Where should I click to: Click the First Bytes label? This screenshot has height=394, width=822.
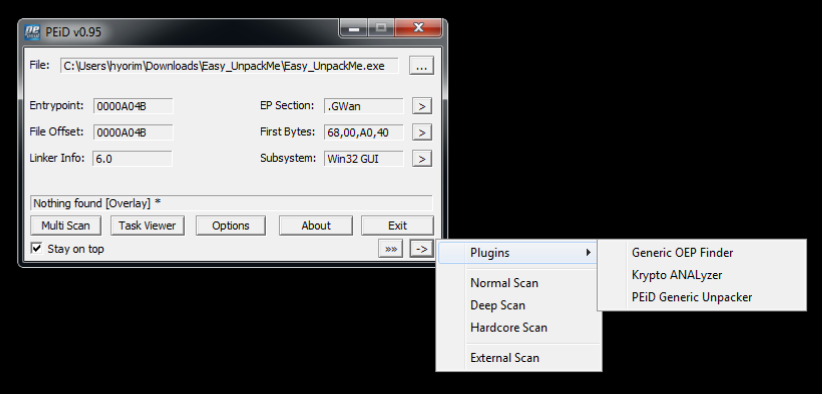287,132
